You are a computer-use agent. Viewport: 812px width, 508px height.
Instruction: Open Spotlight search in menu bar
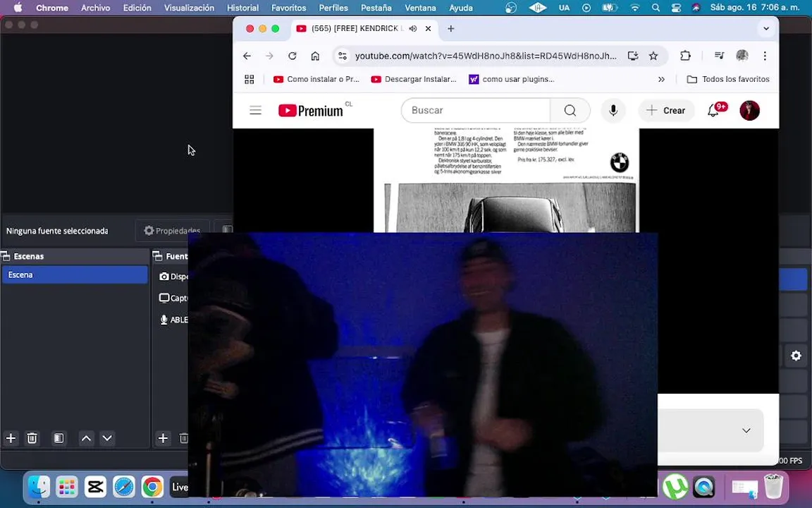point(656,8)
